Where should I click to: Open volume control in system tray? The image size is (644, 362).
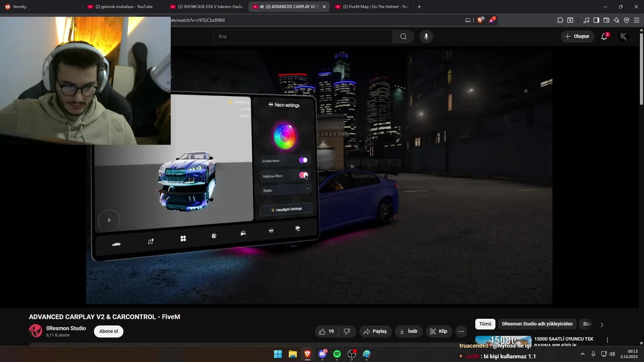click(612, 354)
